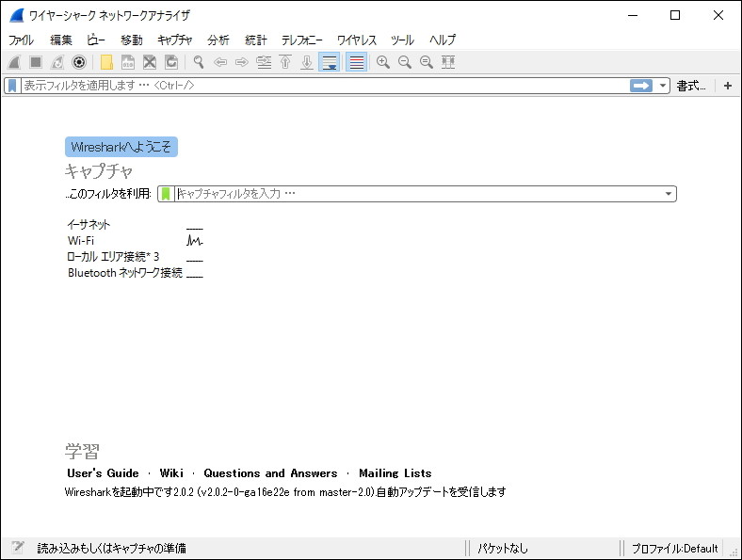Maximize the Wireshark window
Image resolution: width=742 pixels, height=560 pixels.
675,15
